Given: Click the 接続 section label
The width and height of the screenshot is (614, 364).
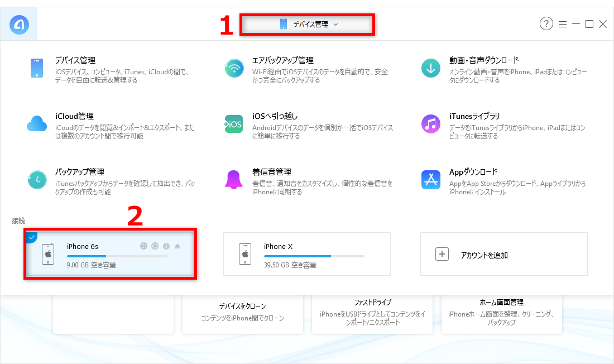Looking at the screenshot, I should [x=18, y=221].
